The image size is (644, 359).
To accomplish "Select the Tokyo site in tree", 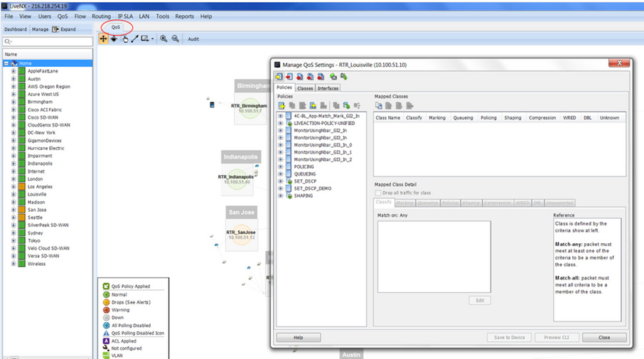I will [33, 241].
